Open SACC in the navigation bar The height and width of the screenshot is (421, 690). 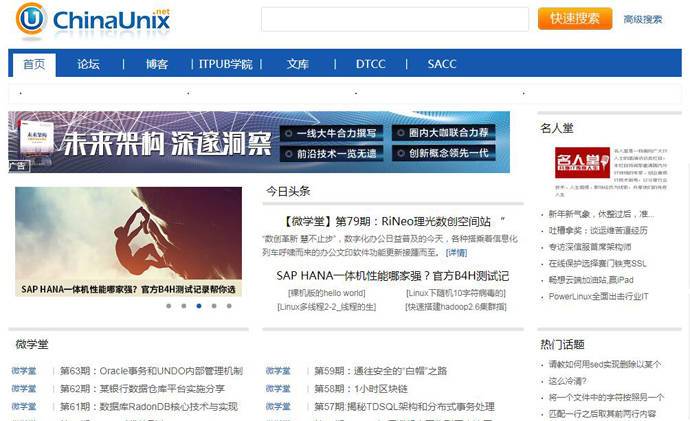[442, 64]
